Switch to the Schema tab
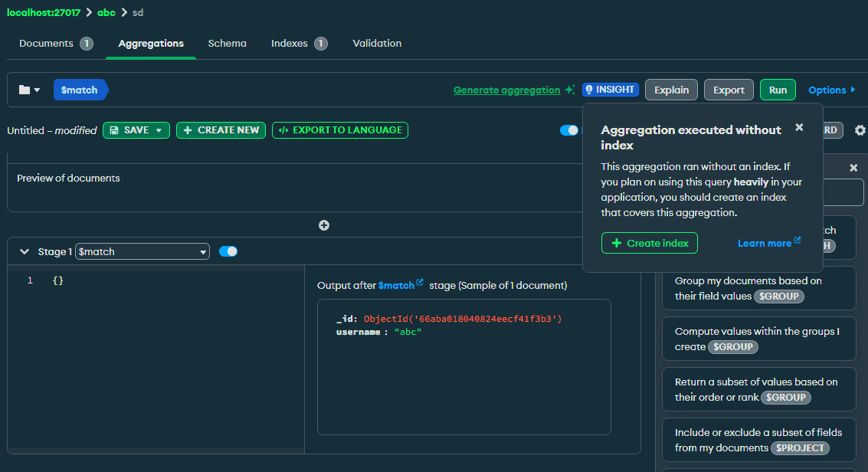Image resolution: width=868 pixels, height=472 pixels. (227, 44)
